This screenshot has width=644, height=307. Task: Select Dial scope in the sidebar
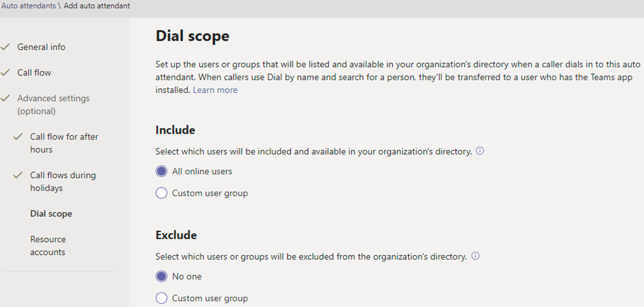coord(51,213)
